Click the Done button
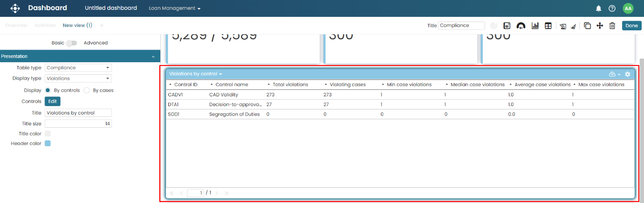Image resolution: width=644 pixels, height=203 pixels. 631,26
